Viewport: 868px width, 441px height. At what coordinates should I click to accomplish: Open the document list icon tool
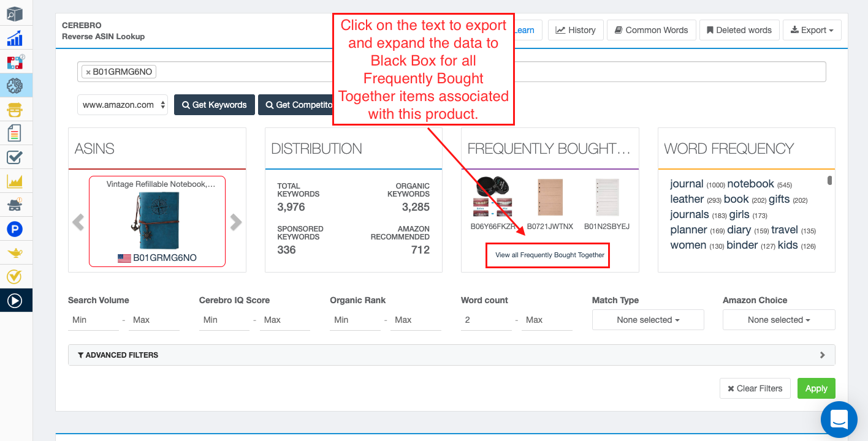(15, 133)
